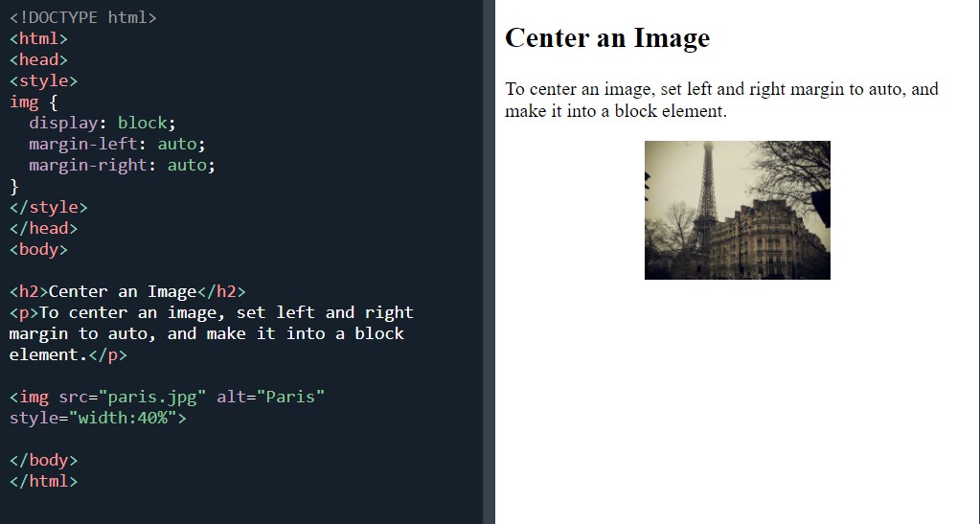The image size is (980, 524).
Task: Click the opening <style> tag line
Action: (x=44, y=81)
